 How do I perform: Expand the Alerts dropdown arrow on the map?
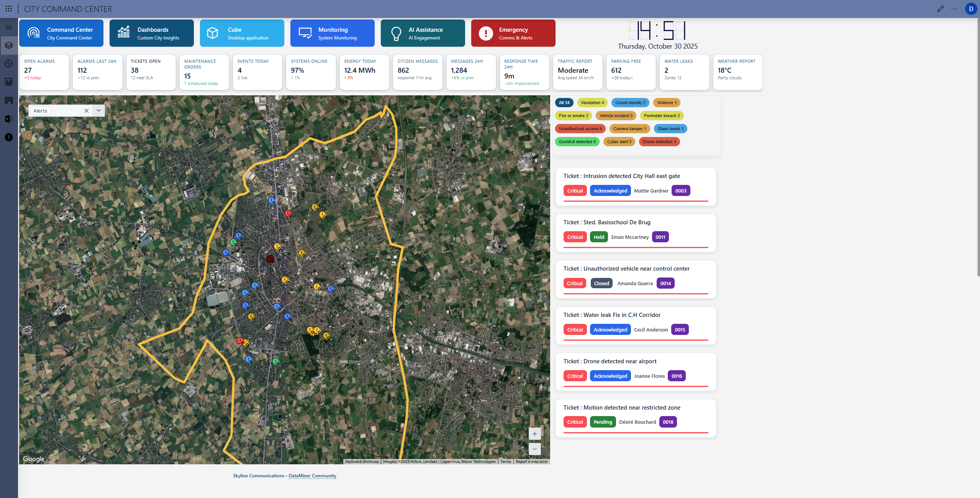pyautogui.click(x=98, y=111)
